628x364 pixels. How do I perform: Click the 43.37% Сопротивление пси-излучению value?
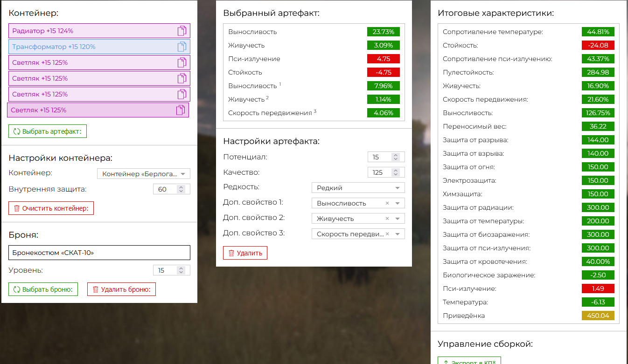click(x=598, y=59)
